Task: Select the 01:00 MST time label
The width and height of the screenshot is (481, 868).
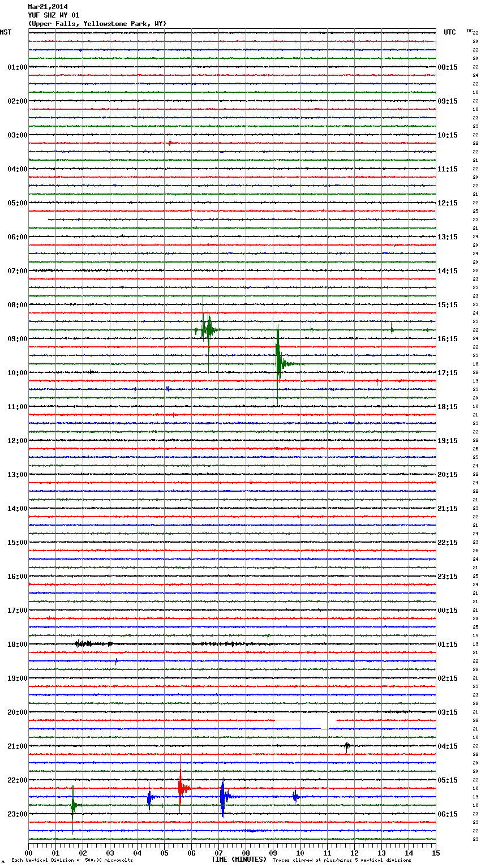Action: tap(18, 67)
